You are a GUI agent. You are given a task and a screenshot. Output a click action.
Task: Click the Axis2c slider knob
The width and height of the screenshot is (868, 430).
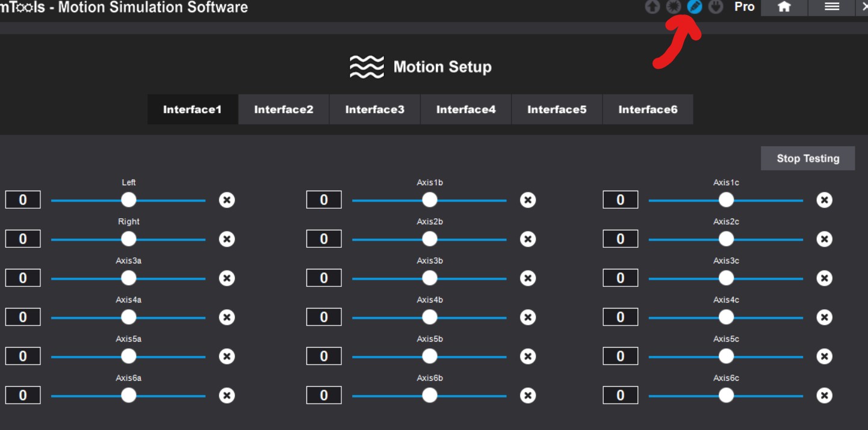(x=727, y=239)
